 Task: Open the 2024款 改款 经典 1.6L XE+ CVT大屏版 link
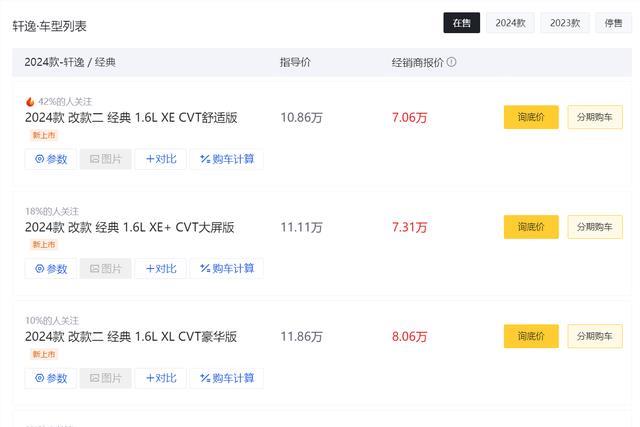click(129, 227)
